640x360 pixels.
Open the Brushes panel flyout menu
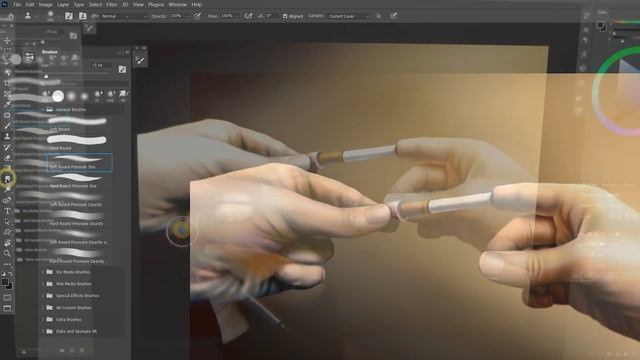pyautogui.click(x=127, y=52)
